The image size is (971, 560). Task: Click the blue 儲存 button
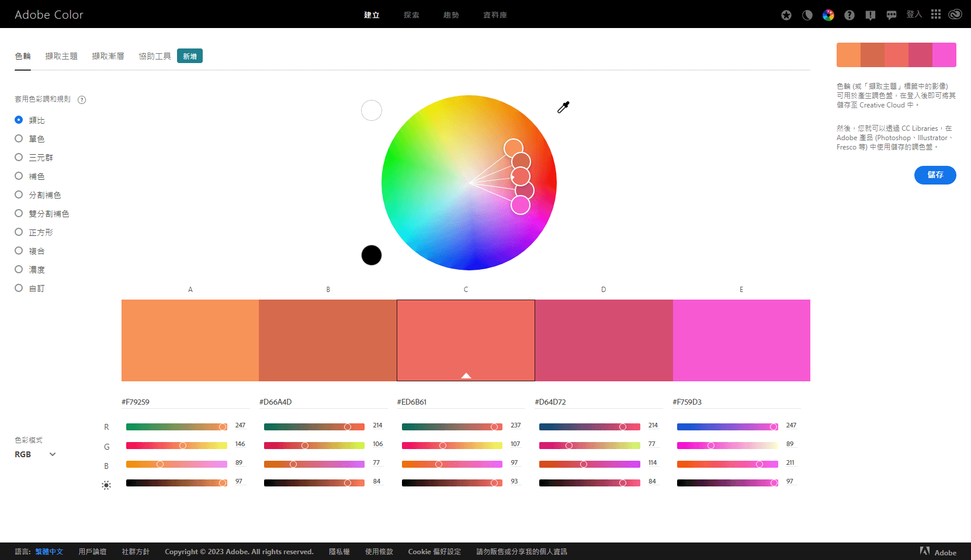[935, 175]
